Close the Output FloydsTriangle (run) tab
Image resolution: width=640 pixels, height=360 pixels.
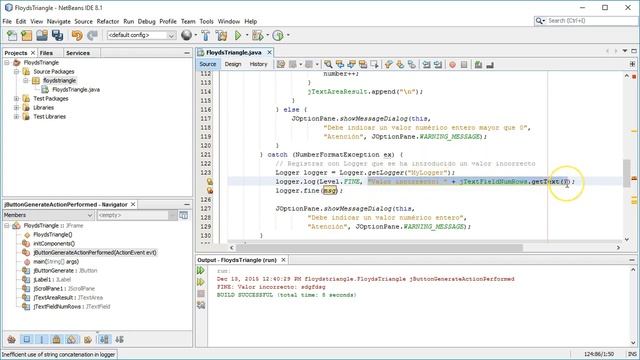[283, 260]
